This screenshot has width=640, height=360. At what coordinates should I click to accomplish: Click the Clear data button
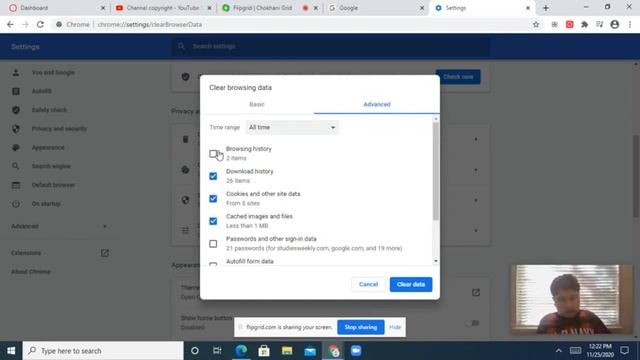click(411, 284)
